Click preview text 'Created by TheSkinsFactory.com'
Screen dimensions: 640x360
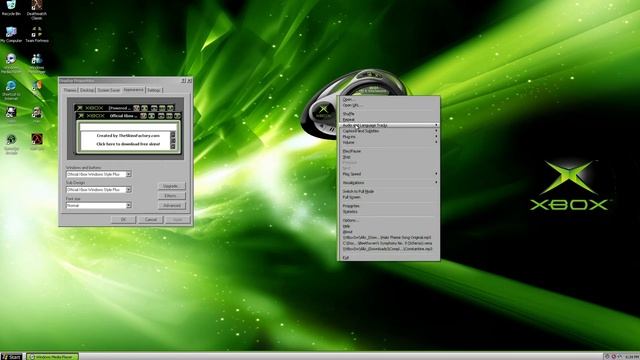point(128,136)
